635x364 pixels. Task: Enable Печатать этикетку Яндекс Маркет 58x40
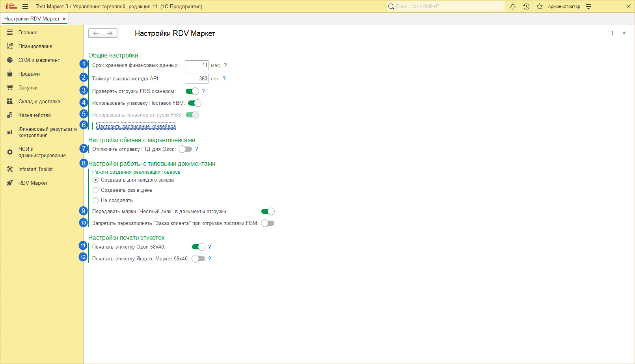(x=199, y=259)
